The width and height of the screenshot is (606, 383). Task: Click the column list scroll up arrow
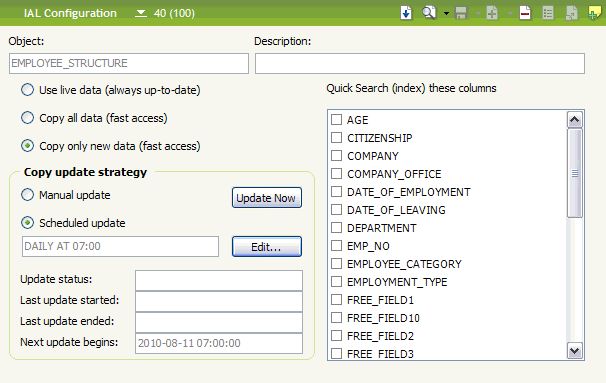[575, 120]
